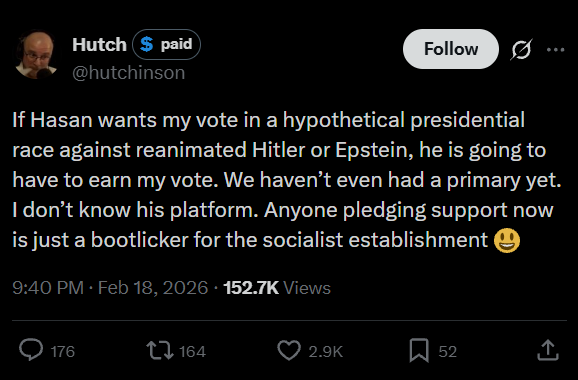
Task: Click the share upload arrow icon
Action: [x=548, y=350]
